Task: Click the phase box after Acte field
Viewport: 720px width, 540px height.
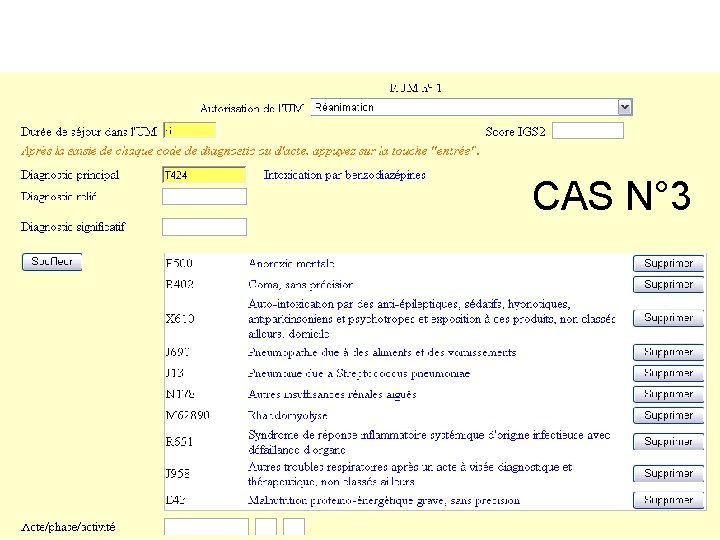Action: tap(266, 527)
